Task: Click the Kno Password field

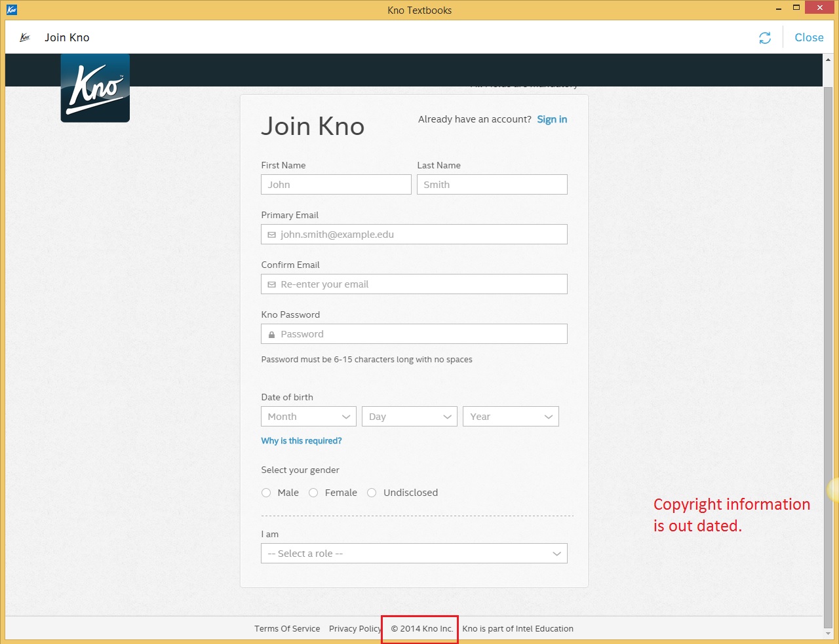Action: tap(414, 334)
